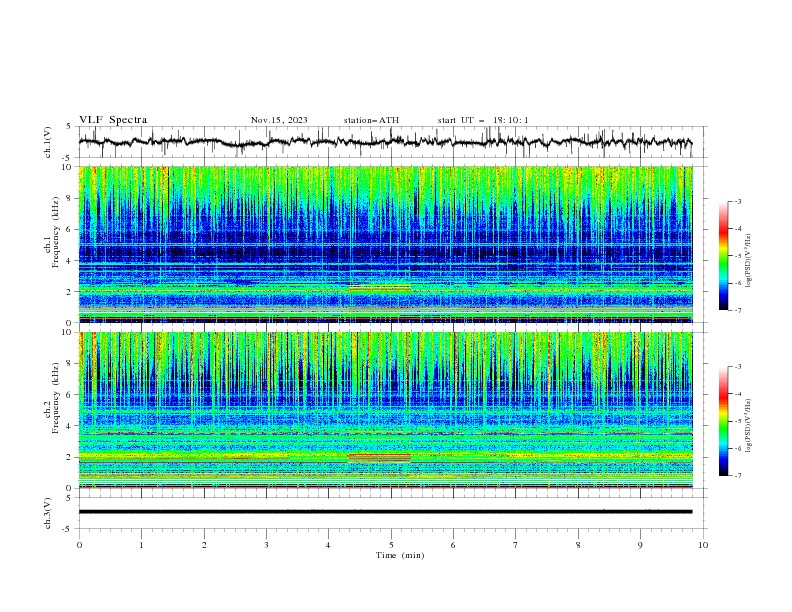792x612 pixels.
Task: Click the red 2 kHz burst in ch.2 spectrogram
Action: (379, 457)
